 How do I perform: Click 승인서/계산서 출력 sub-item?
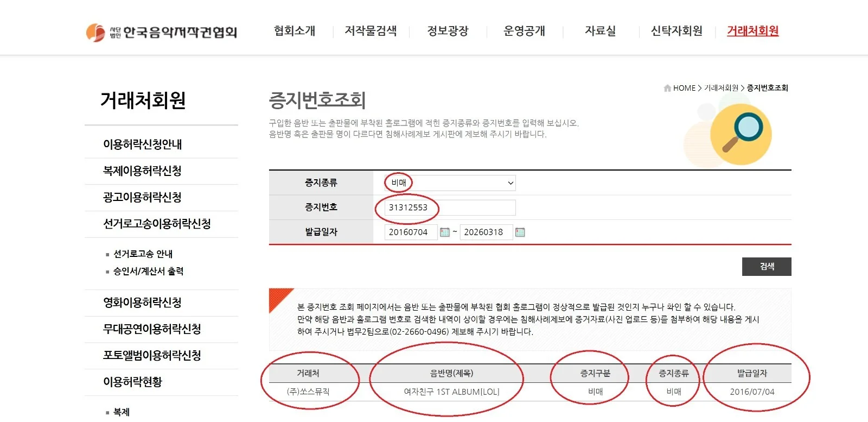click(x=148, y=272)
